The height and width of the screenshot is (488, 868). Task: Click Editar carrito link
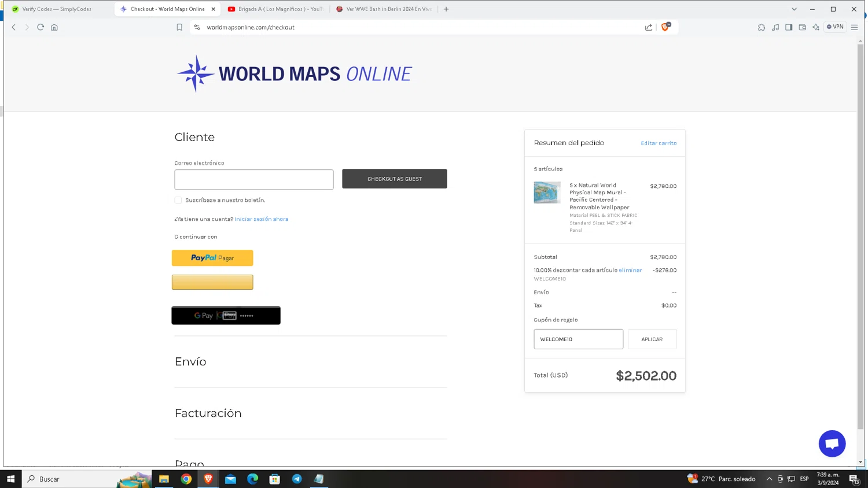659,143
